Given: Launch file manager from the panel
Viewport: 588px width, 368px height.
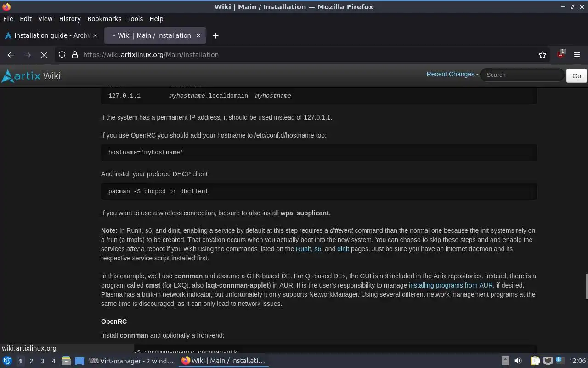Looking at the screenshot, I should pyautogui.click(x=66, y=361).
